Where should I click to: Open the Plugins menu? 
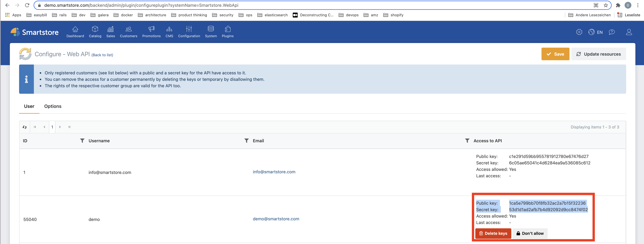(227, 32)
